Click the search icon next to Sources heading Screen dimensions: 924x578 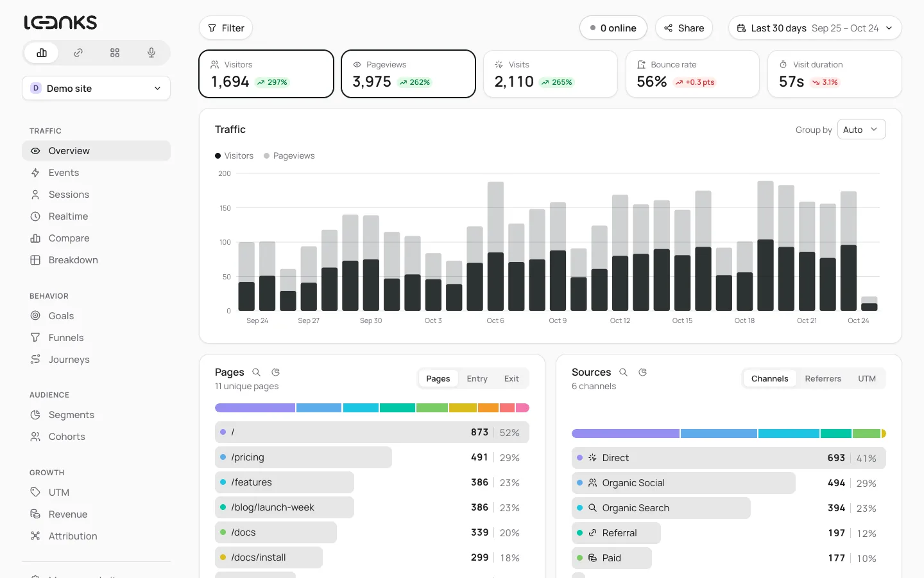pyautogui.click(x=623, y=372)
